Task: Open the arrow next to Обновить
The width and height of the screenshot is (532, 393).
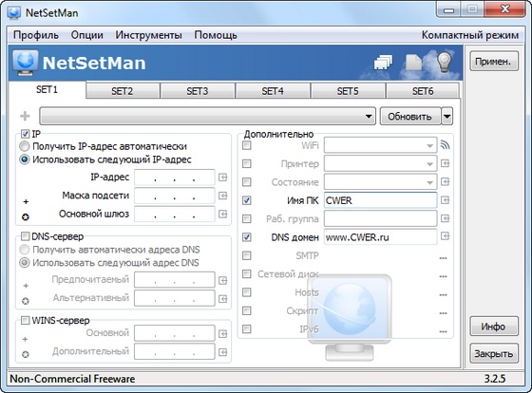Action: 447,117
